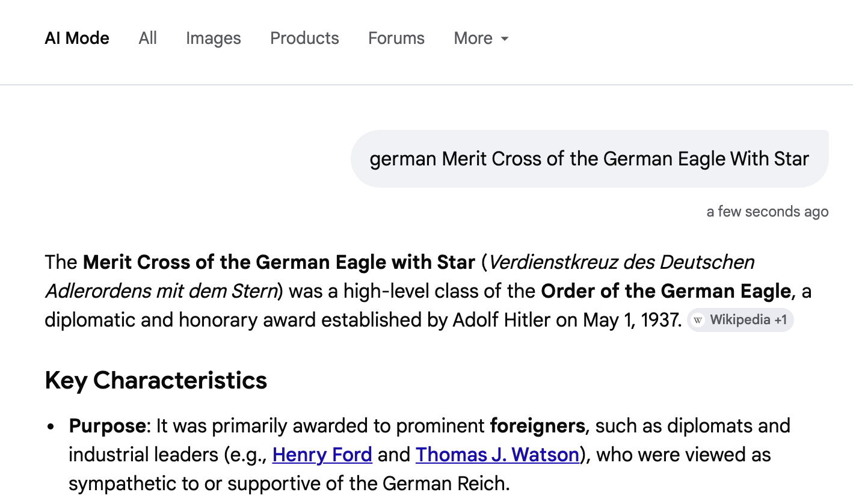Click the bold word "foreigners"
This screenshot has height=504, width=853.
click(537, 426)
